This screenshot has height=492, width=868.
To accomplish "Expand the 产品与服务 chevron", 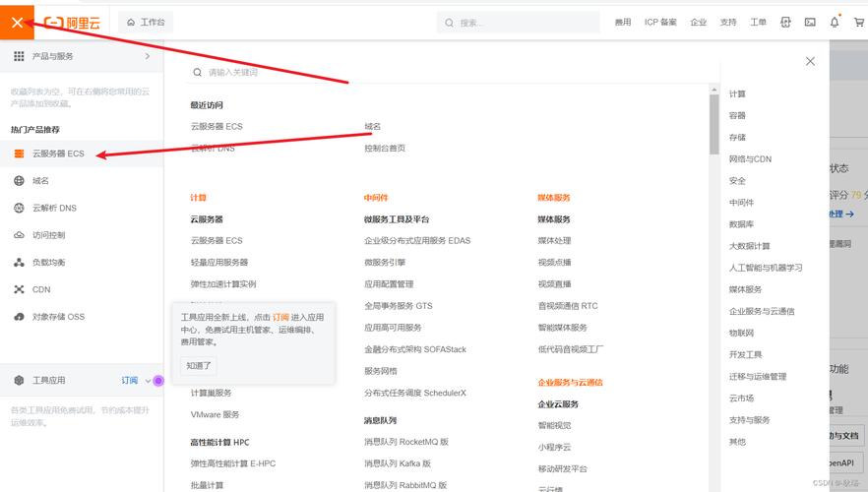I will [x=148, y=56].
